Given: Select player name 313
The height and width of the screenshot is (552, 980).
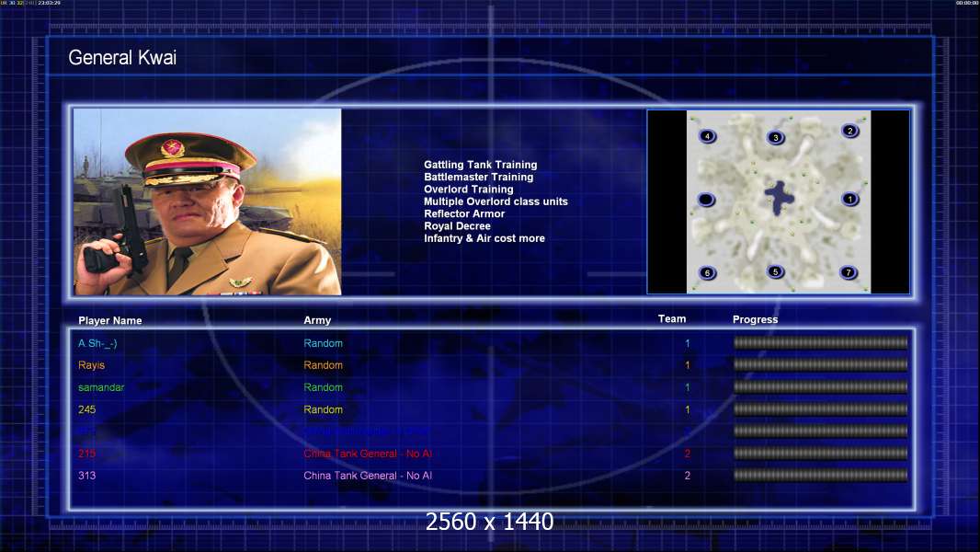Looking at the screenshot, I should coord(86,476).
